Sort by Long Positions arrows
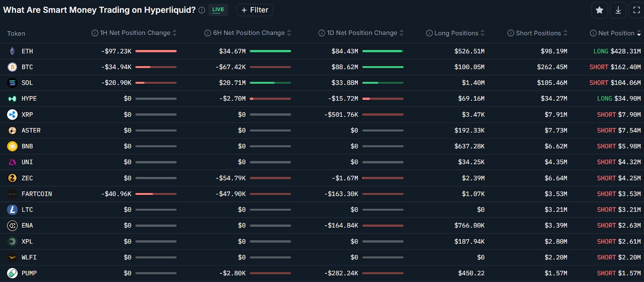The width and height of the screenshot is (644, 282). 483,33
